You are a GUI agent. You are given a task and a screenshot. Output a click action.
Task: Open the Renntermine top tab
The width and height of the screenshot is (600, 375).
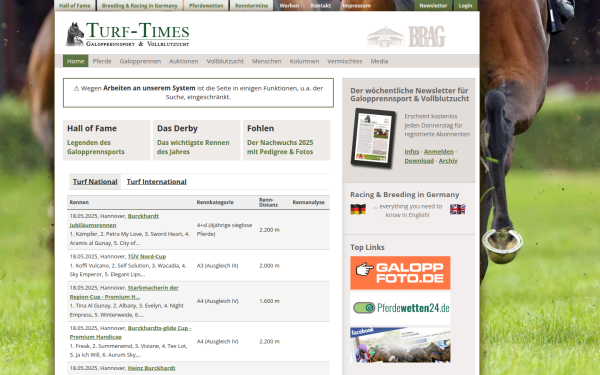pyautogui.click(x=251, y=5)
